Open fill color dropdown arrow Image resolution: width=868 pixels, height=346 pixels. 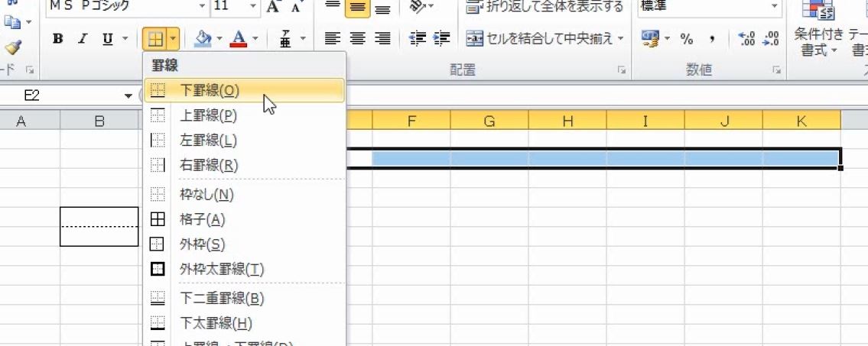pos(219,39)
